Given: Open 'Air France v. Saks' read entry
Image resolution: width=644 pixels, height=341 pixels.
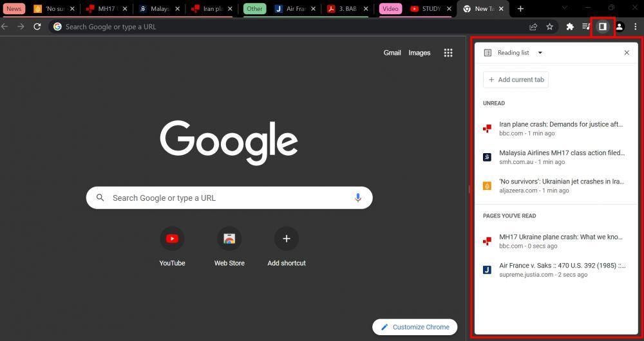Looking at the screenshot, I should tap(556, 270).
